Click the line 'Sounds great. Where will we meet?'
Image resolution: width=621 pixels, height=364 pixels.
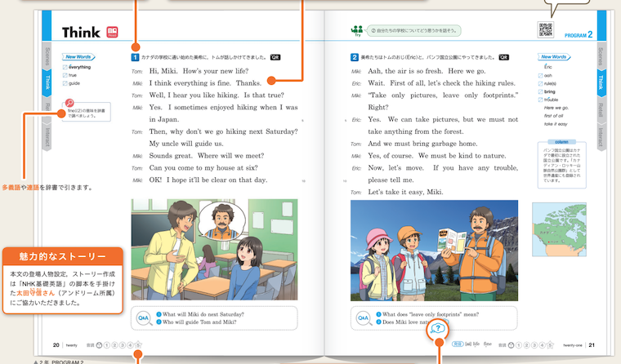tap(207, 156)
